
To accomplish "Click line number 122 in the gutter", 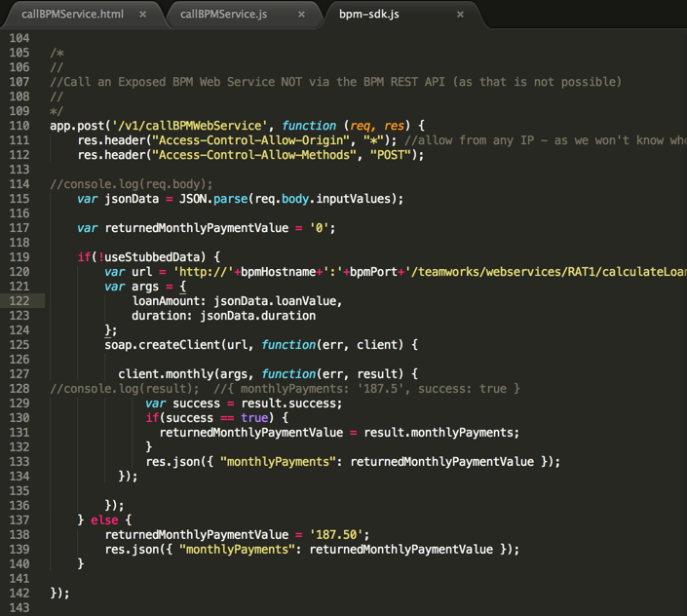I will (19, 301).
